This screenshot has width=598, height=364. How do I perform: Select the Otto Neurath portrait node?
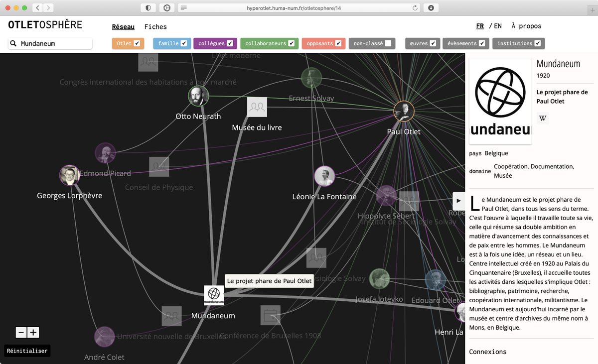click(198, 96)
